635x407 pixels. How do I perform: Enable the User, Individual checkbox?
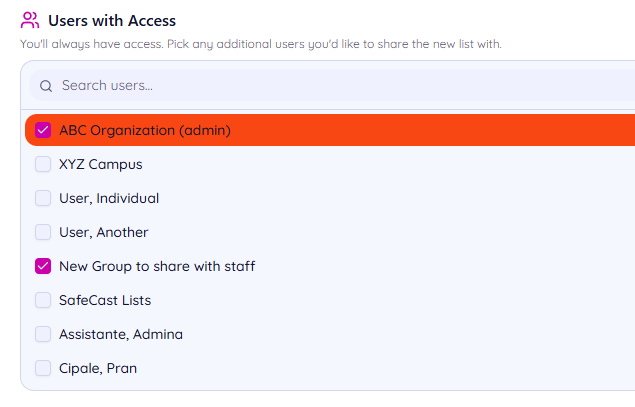click(x=43, y=198)
